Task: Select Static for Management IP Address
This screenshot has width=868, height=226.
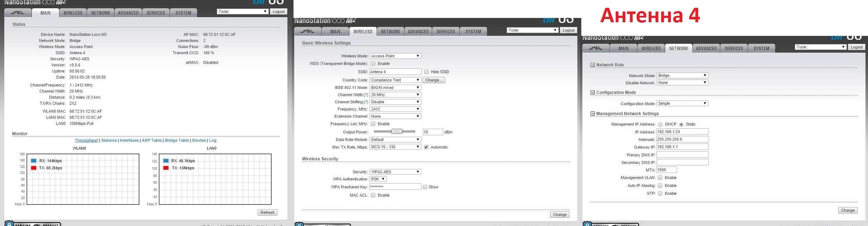Action: tap(681, 124)
